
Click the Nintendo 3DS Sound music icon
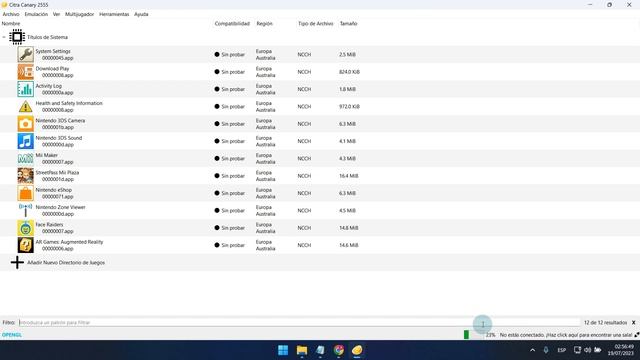click(25, 141)
